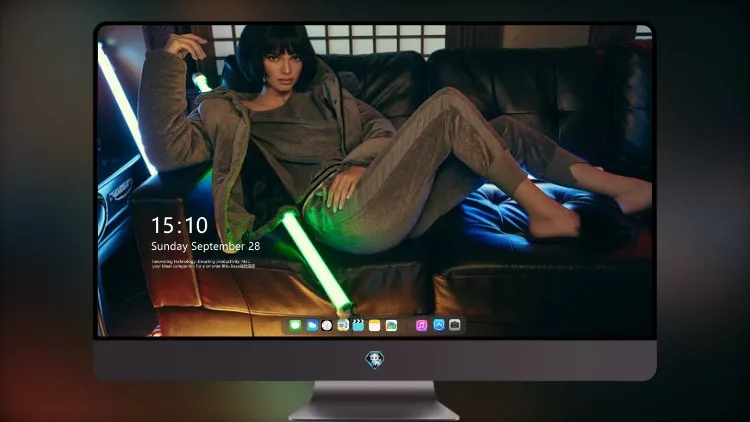Open the clapperboard video app in the dock
Viewport: 750px width, 422px height.
(358, 325)
